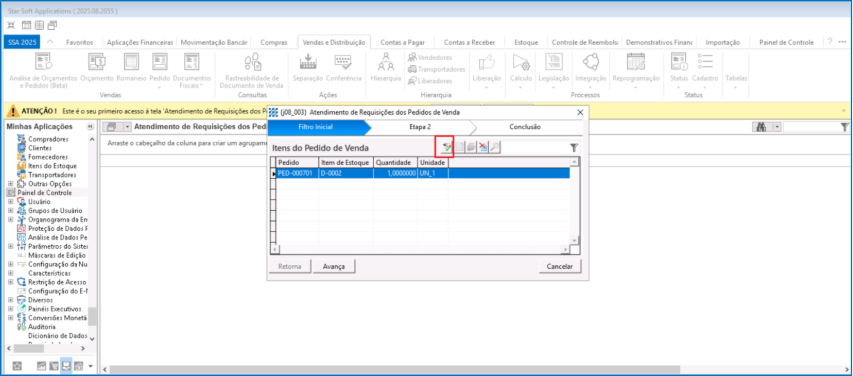This screenshot has height=376, width=853.
Task: Click the search input field at top right
Action: [x=811, y=127]
